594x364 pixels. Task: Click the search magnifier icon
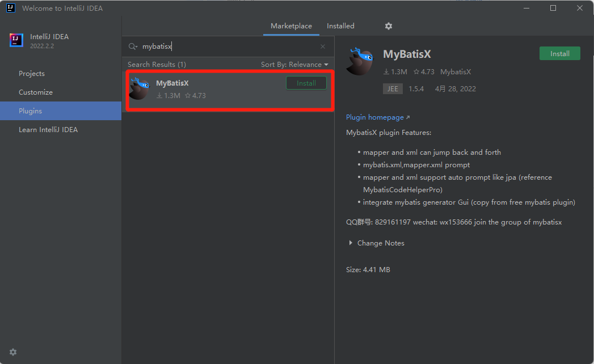pyautogui.click(x=133, y=46)
